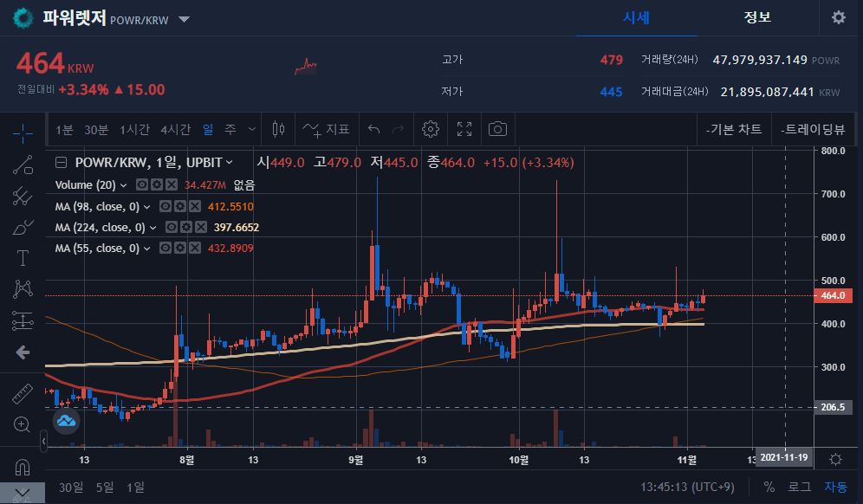
Task: Set chart range to 5일
Action: 105,488
